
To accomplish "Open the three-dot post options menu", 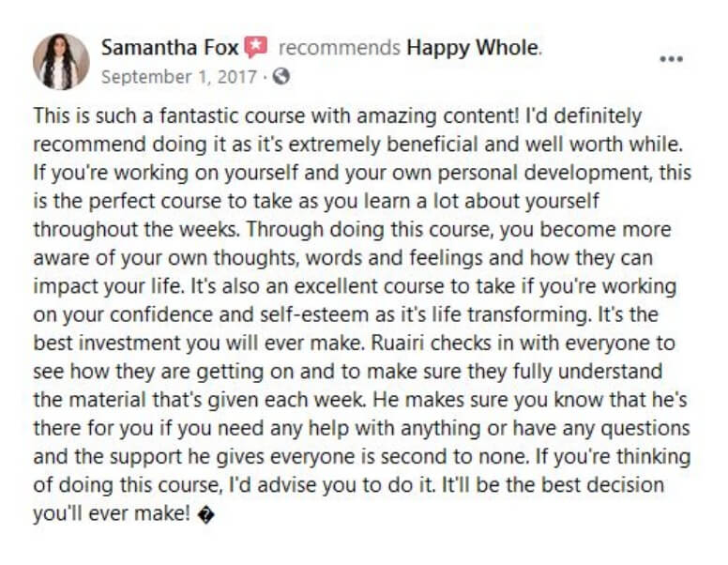I will coord(672,59).
